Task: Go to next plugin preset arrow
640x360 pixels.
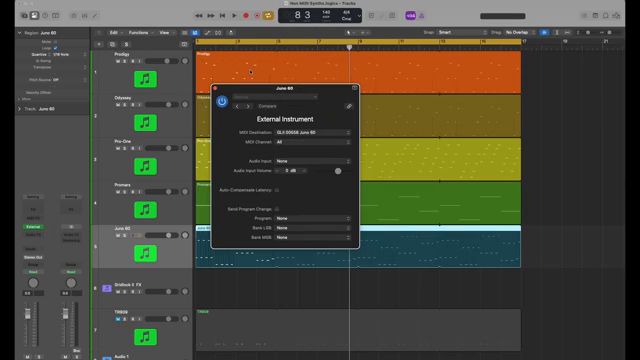Action: pyautogui.click(x=248, y=106)
